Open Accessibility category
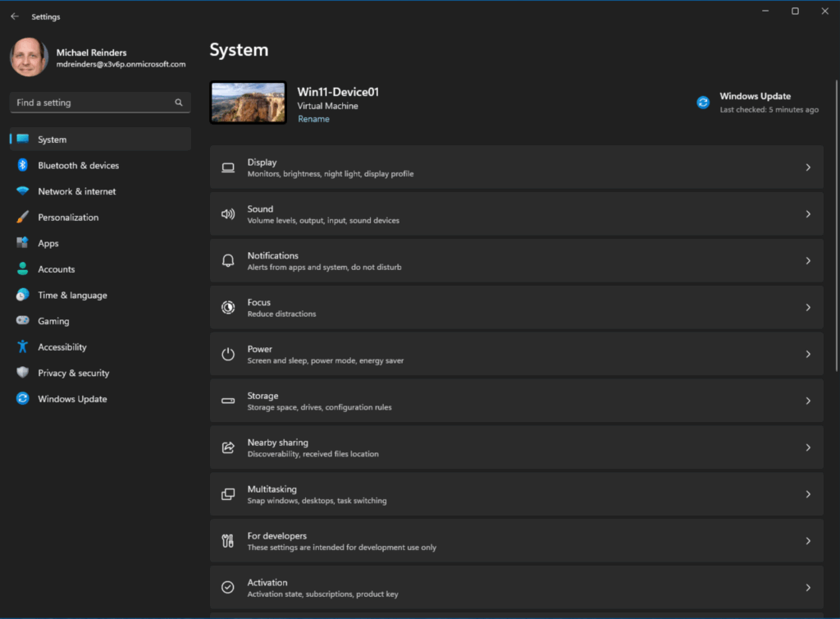The image size is (840, 619). point(100,346)
